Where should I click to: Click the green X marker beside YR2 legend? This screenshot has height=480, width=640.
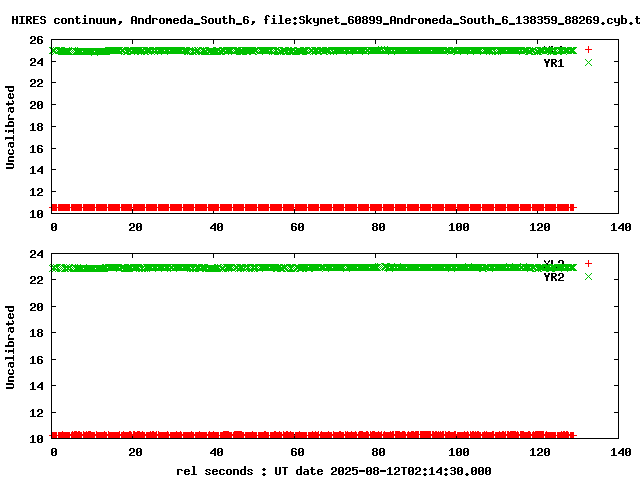click(588, 277)
